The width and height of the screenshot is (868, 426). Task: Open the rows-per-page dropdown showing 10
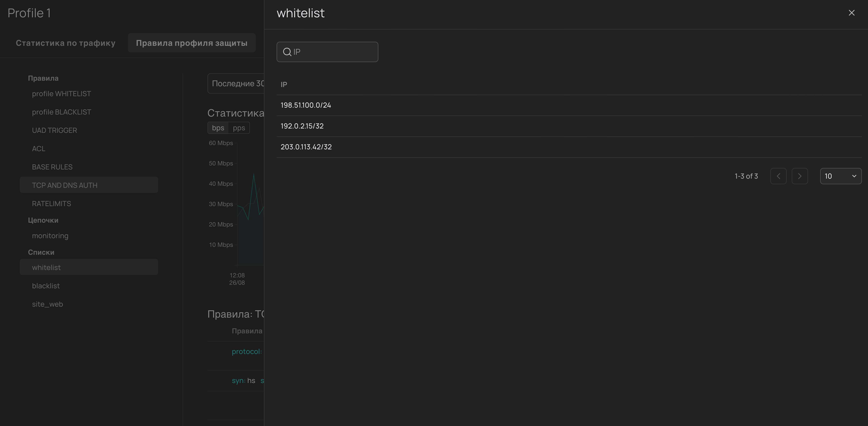841,176
